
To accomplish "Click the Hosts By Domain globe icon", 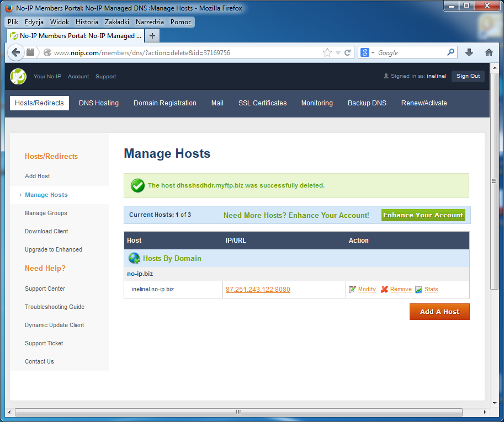I will coord(134,258).
